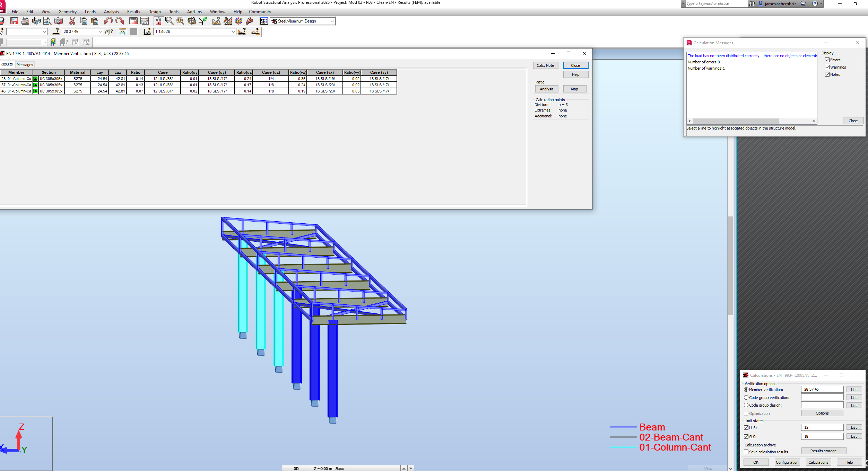This screenshot has height=471, width=868.
Task: Click the Ratio Analysis button
Action: (x=546, y=89)
